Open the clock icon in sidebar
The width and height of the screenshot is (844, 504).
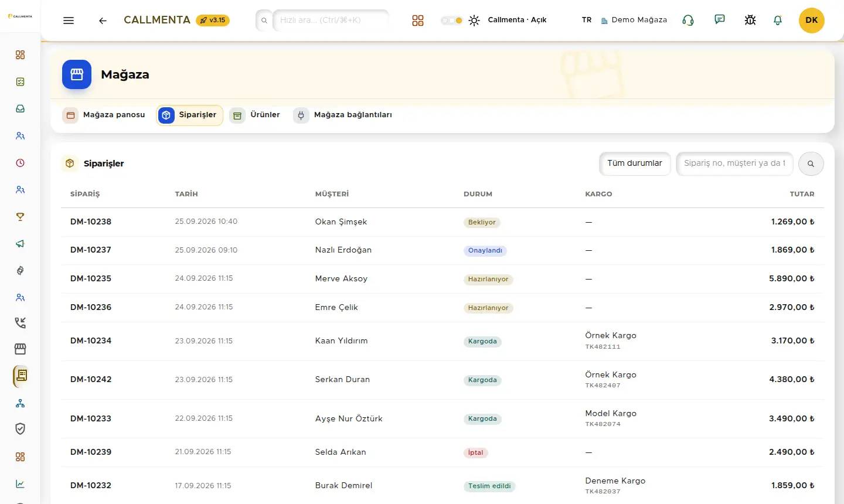21,163
